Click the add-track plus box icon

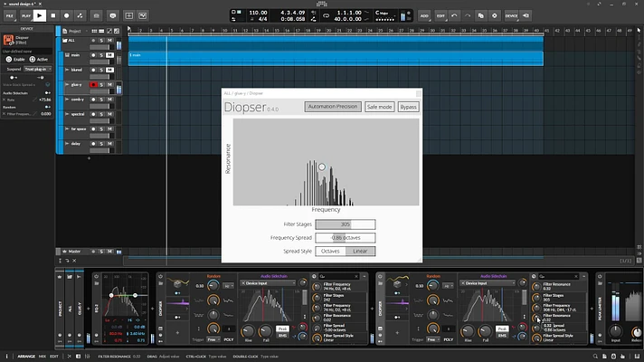[x=129, y=15]
